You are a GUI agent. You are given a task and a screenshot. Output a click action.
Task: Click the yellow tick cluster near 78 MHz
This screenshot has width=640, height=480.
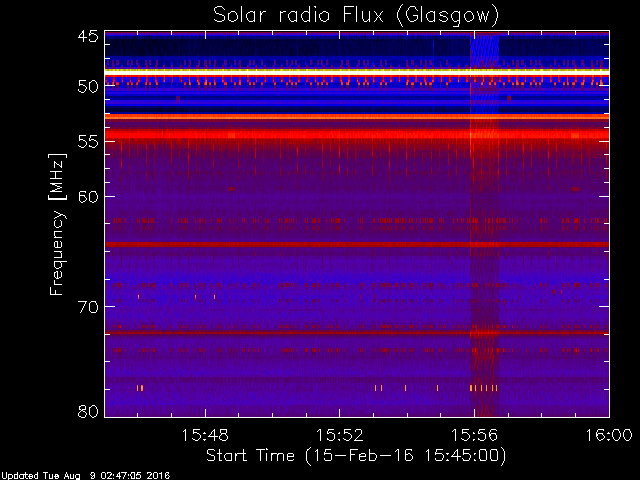(484, 388)
